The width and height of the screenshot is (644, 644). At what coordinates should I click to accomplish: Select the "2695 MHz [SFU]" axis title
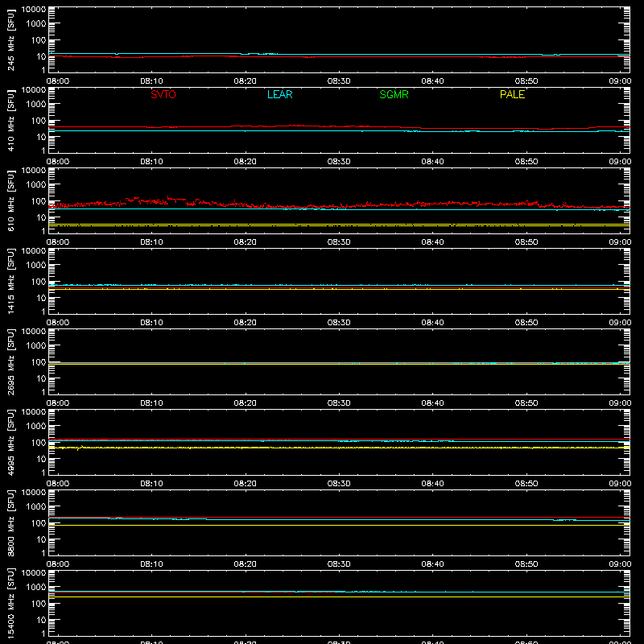point(10,361)
